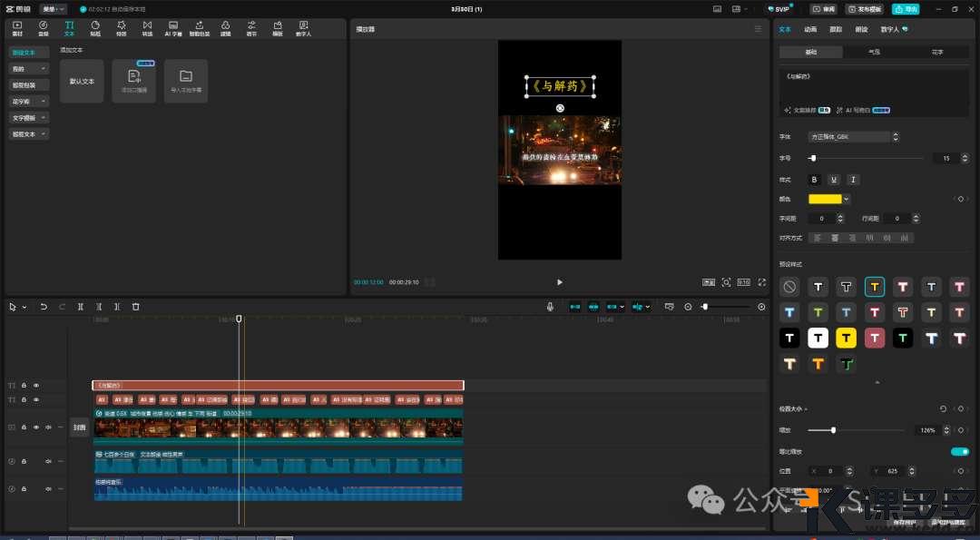The image size is (980, 540).
Task: Open the yellow text color swatch
Action: tap(826, 199)
